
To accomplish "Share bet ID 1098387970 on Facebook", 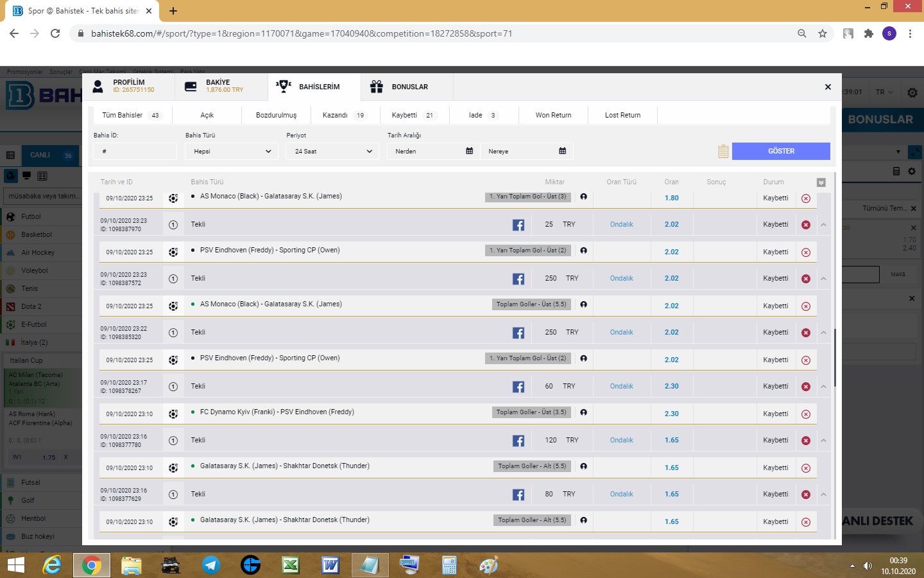I will coord(518,225).
